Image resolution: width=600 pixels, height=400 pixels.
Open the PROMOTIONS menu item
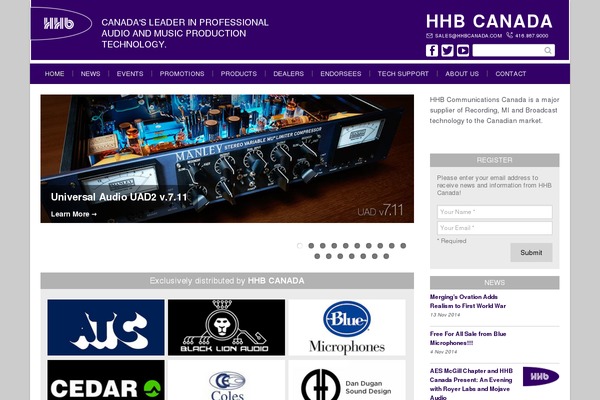[x=182, y=74]
